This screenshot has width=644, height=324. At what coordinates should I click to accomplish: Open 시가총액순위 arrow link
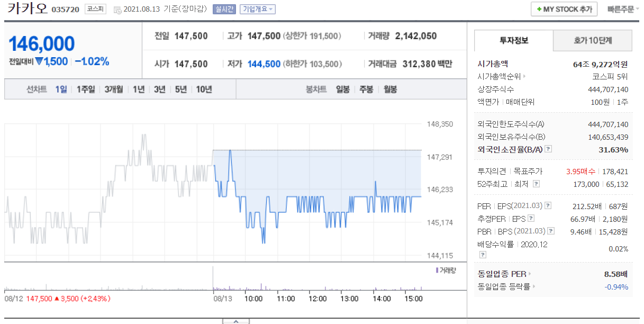(x=524, y=77)
